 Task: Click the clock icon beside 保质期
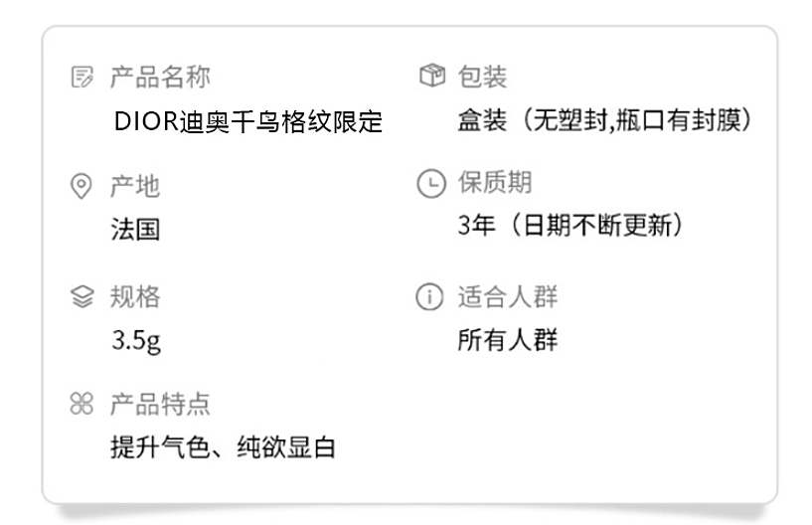pos(431,184)
